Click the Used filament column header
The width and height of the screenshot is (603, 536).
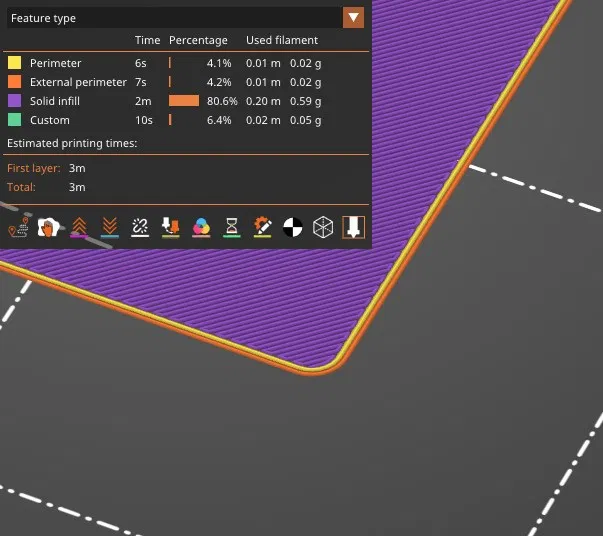click(282, 40)
